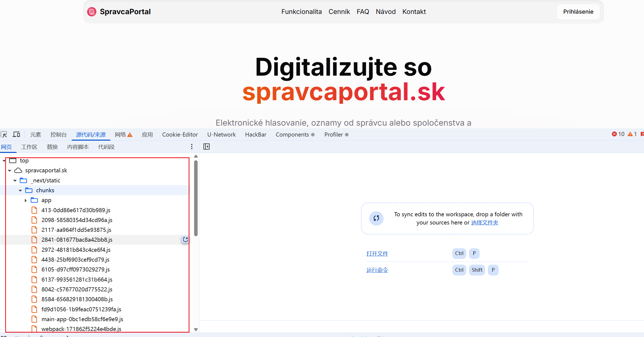Open the U-Network tab

click(x=221, y=134)
